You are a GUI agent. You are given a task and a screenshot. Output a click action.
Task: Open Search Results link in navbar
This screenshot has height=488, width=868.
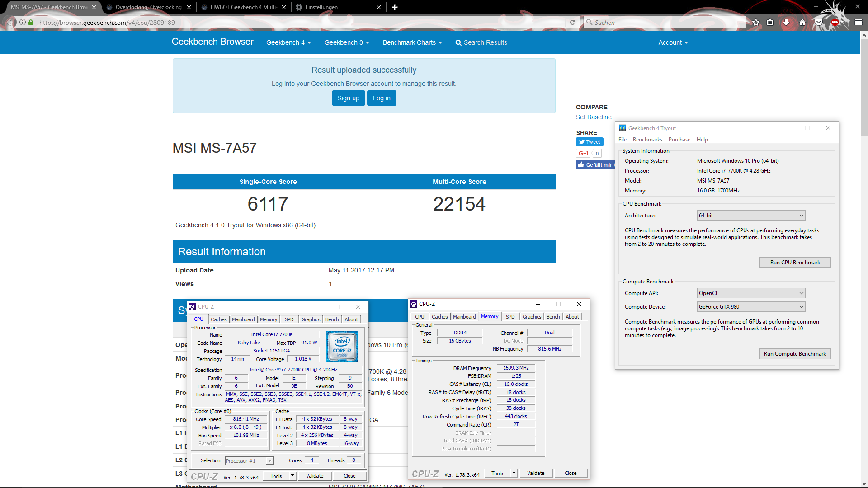point(481,42)
